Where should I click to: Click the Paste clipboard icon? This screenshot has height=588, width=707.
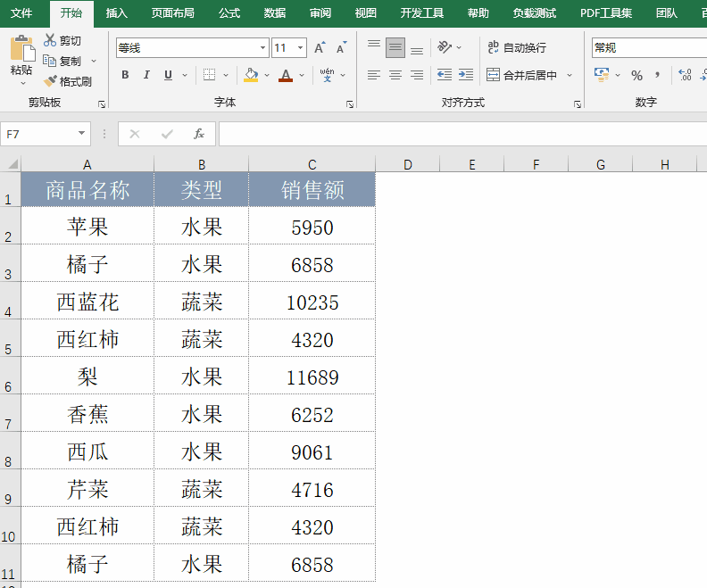coord(21,48)
